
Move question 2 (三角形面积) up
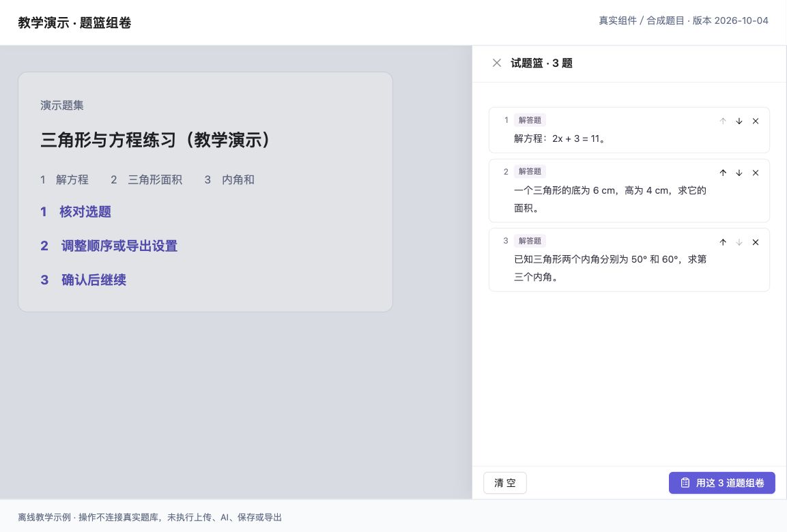pyautogui.click(x=723, y=173)
